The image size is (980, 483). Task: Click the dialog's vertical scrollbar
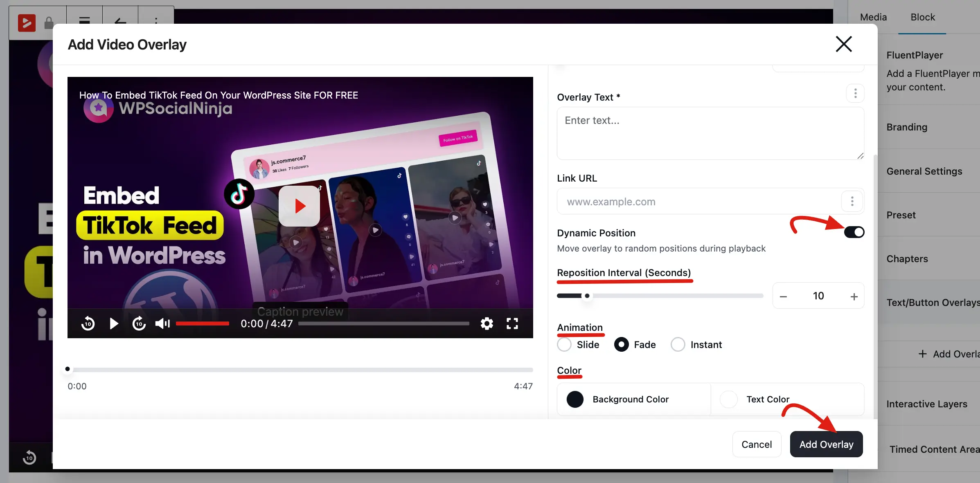tap(875, 286)
